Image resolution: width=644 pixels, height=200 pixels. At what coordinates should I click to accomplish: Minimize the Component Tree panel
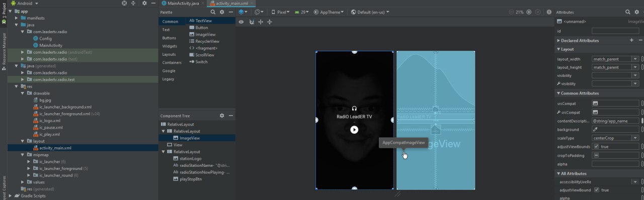[230, 116]
